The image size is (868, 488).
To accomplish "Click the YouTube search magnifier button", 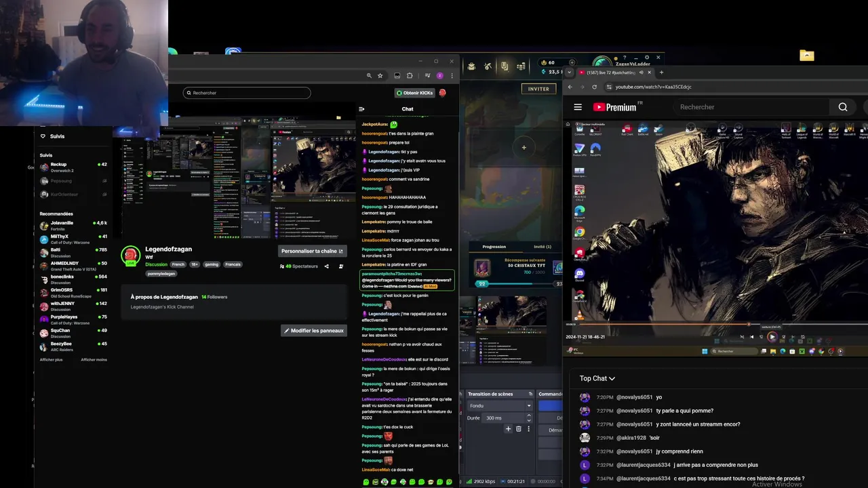I will 843,107.
